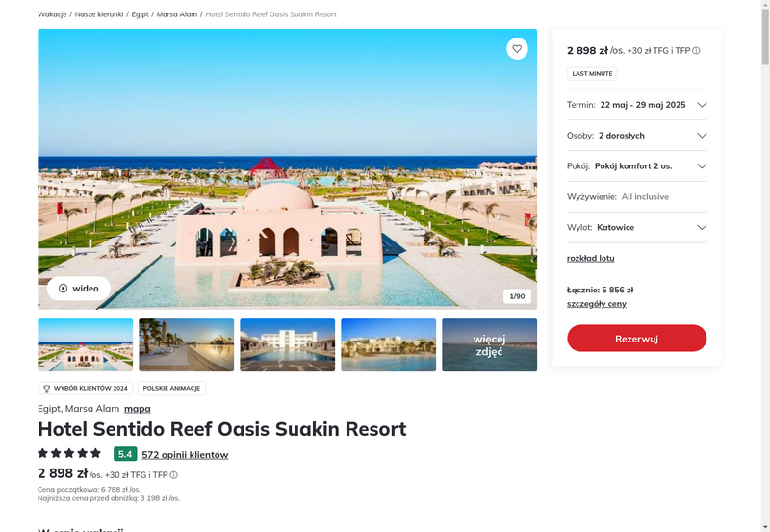
Task: Play the hotel wideo
Action: 79,288
